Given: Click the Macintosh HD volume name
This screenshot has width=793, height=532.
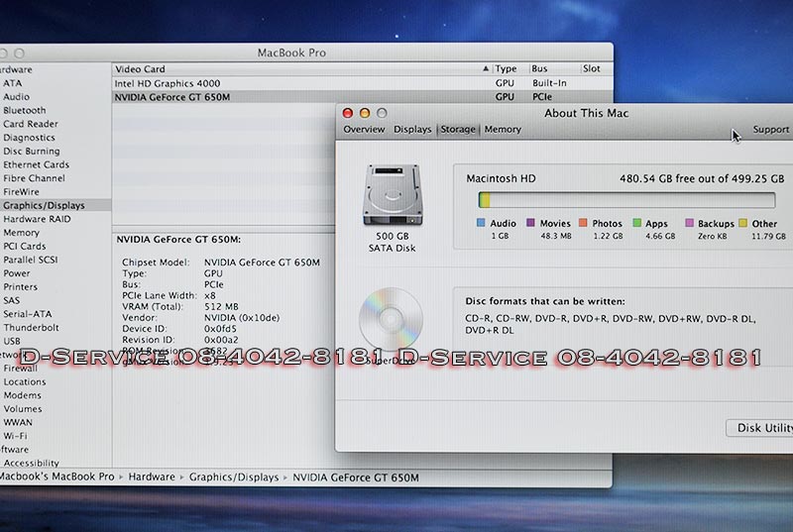Looking at the screenshot, I should [501, 179].
